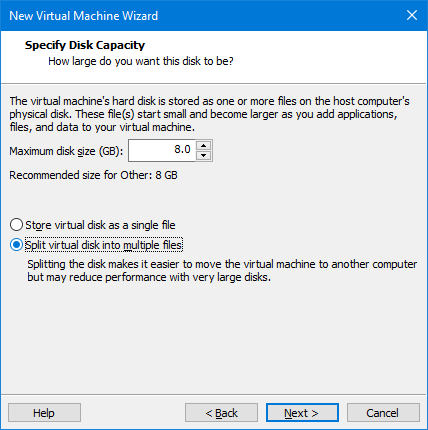Click the "Split virtual disk into multiple files" label text
This screenshot has width=428, height=430.
104,245
